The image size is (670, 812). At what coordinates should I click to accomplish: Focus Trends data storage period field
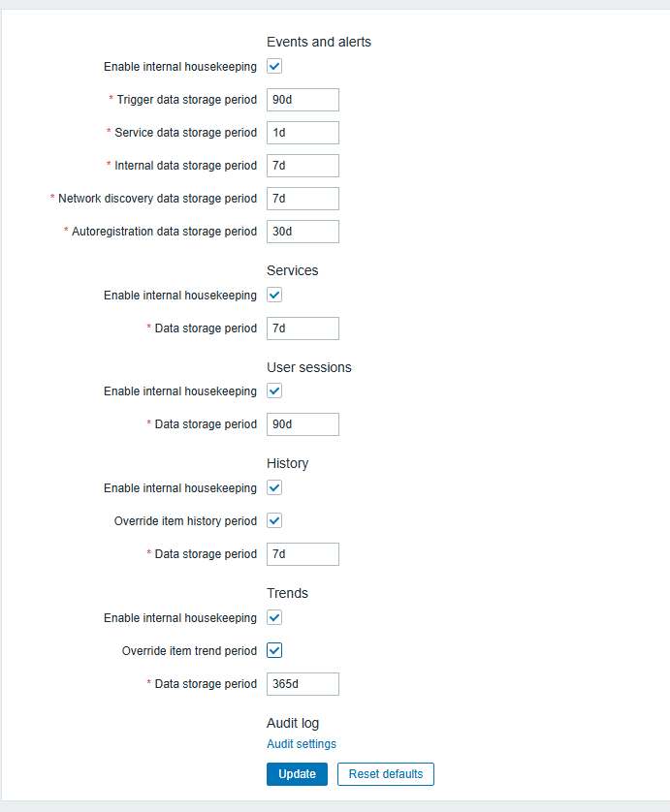pyautogui.click(x=303, y=684)
